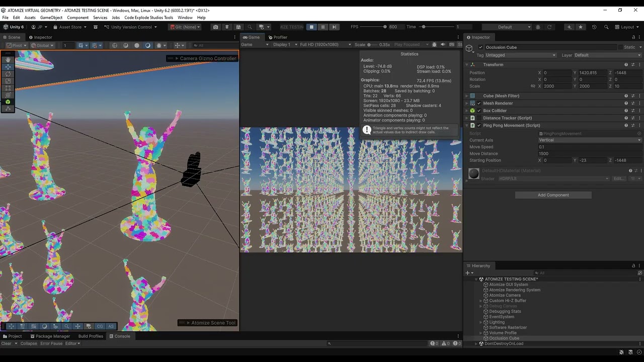Pick the PingPongMovement script object selector

tap(639, 134)
